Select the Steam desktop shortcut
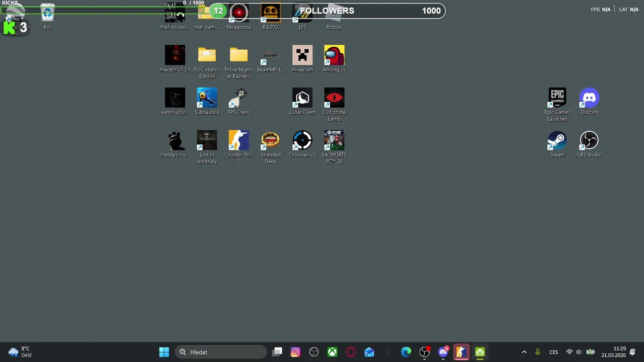This screenshot has width=644, height=362. (x=557, y=144)
